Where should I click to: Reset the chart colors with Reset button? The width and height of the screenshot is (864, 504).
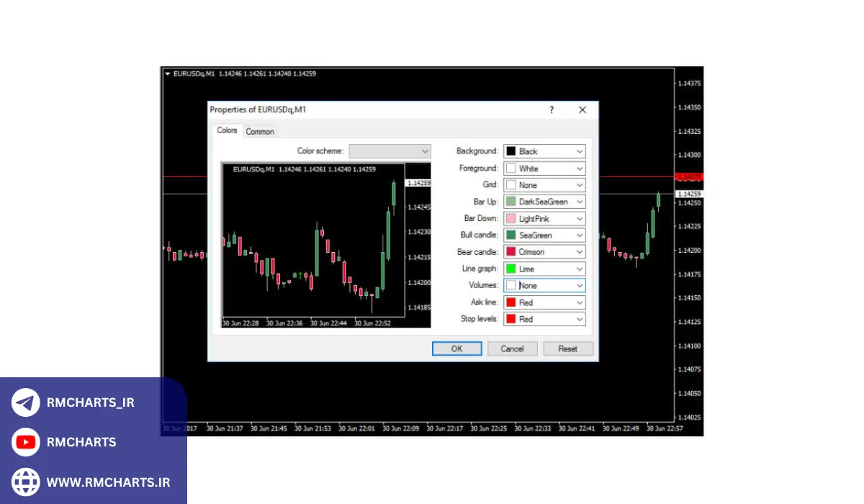coord(567,348)
